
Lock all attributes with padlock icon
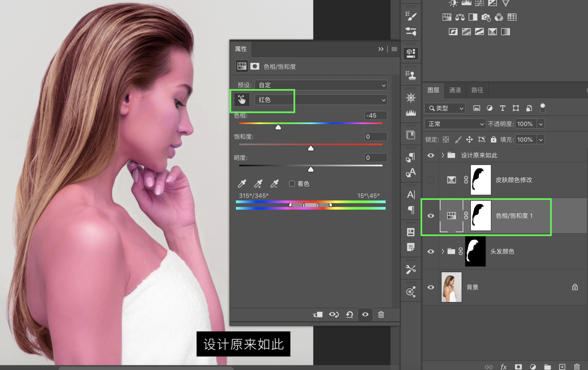click(493, 139)
